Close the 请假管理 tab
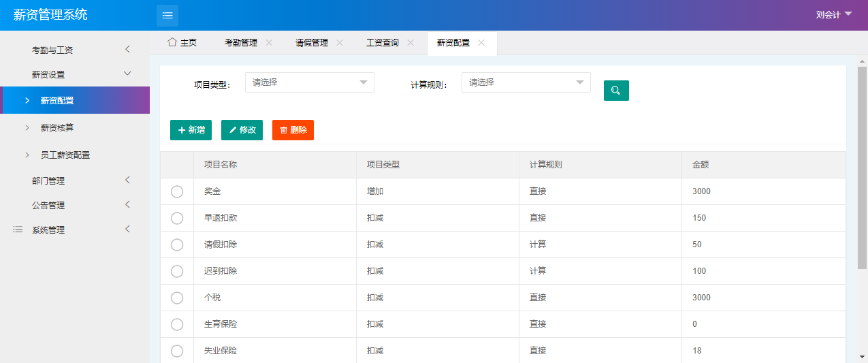The height and width of the screenshot is (363, 868). click(340, 42)
